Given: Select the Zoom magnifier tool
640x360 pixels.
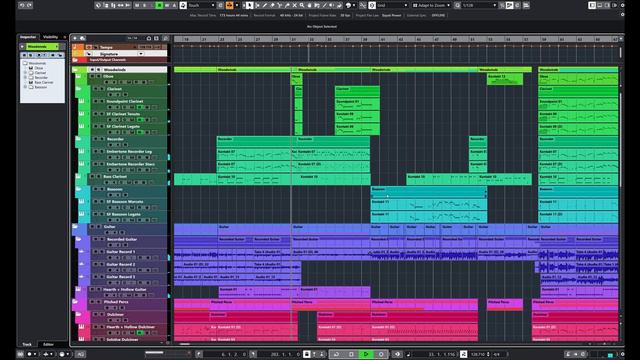Looking at the screenshot, I should [302, 5].
